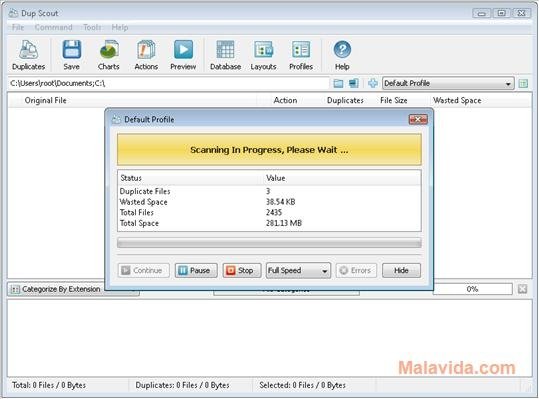Open the Layouts toolbar icon
539x399 pixels.
point(263,49)
